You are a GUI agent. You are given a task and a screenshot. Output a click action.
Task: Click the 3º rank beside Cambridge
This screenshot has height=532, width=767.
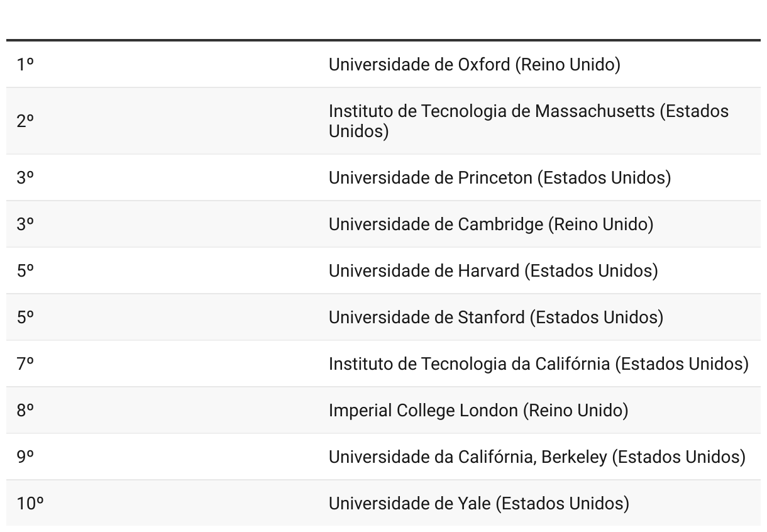click(x=25, y=224)
